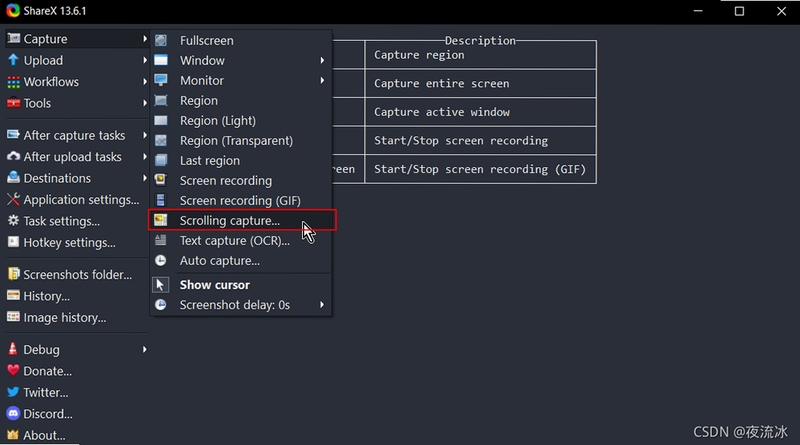Click the Fullscreen capture icon
This screenshot has width=800, height=445.
click(161, 40)
